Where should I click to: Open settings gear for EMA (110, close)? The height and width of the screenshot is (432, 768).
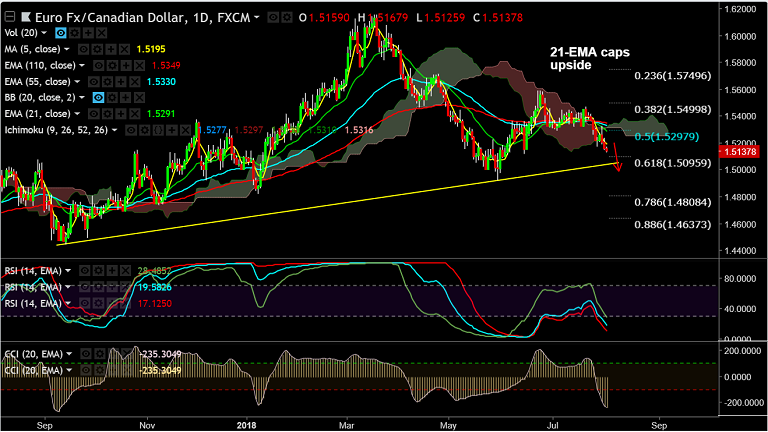(112, 65)
